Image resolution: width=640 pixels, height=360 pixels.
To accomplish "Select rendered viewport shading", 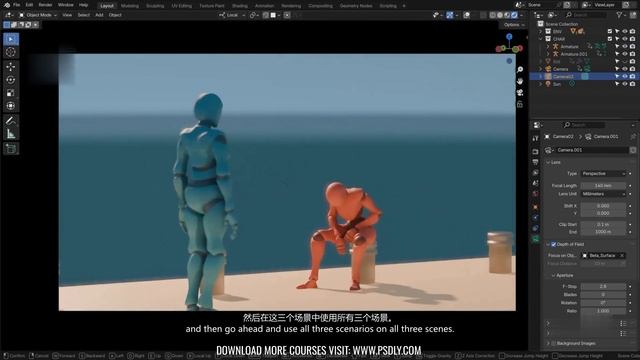I will coord(515,15).
